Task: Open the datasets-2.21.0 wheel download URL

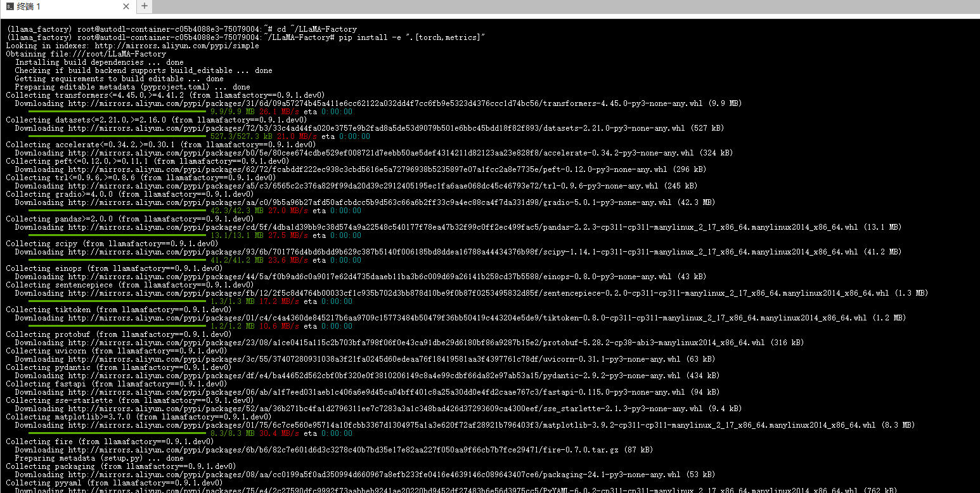Action: [x=377, y=128]
